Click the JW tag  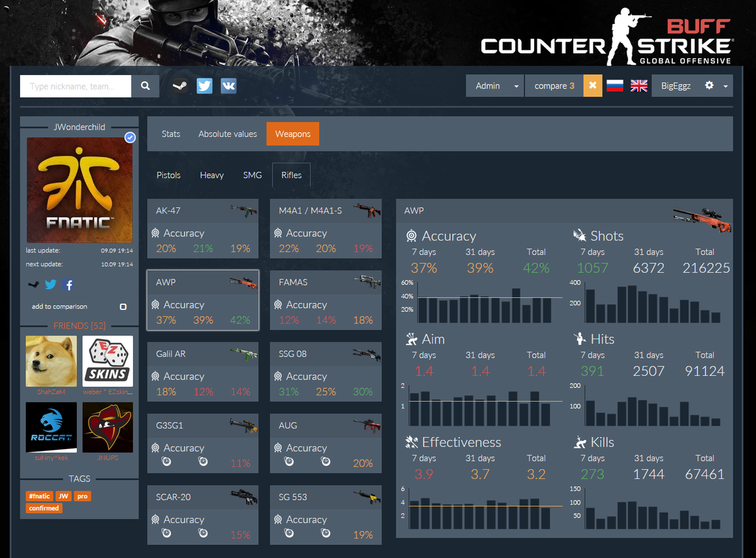(64, 496)
